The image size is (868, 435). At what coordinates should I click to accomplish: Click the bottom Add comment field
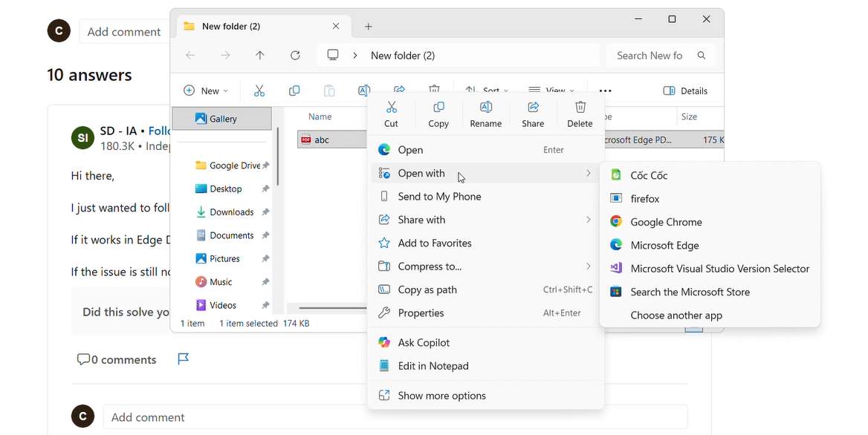tap(395, 417)
